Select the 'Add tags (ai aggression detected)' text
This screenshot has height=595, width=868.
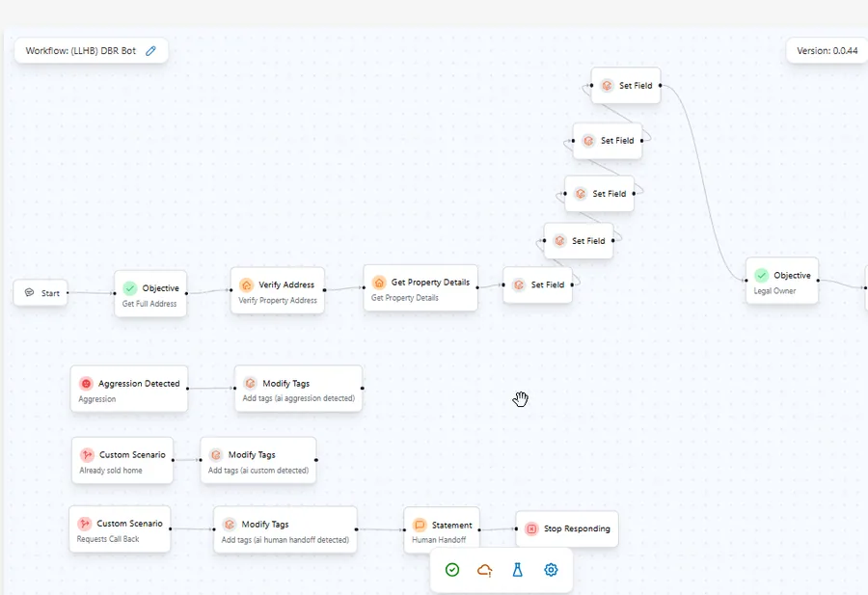pyautogui.click(x=298, y=398)
